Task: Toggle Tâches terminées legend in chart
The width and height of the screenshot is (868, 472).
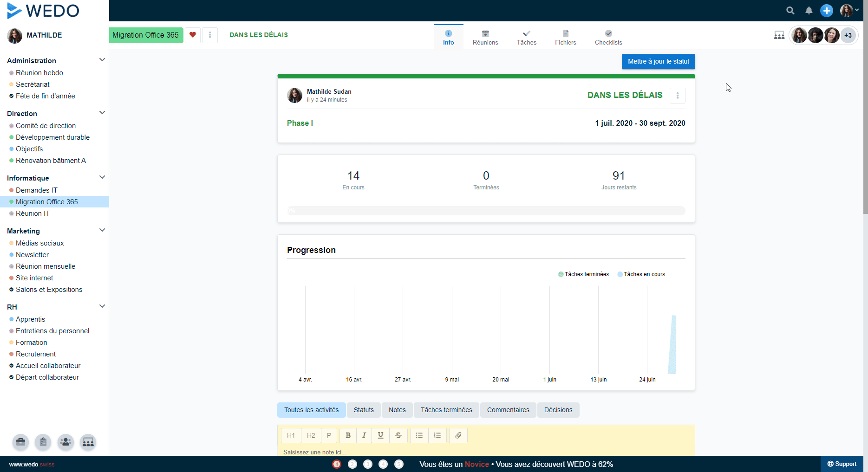Action: pyautogui.click(x=583, y=274)
